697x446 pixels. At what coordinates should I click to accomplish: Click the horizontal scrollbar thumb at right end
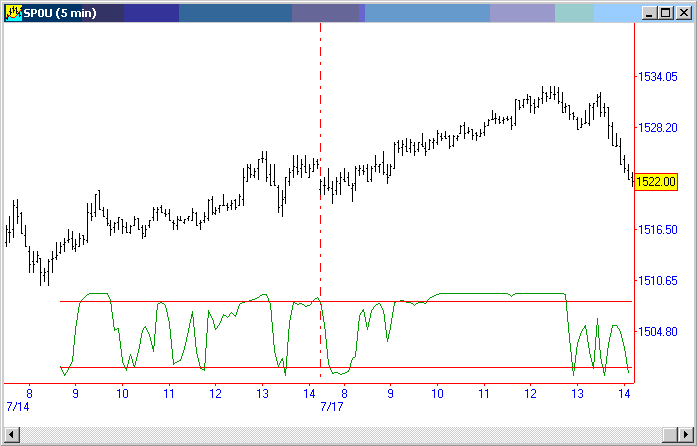pos(669,434)
